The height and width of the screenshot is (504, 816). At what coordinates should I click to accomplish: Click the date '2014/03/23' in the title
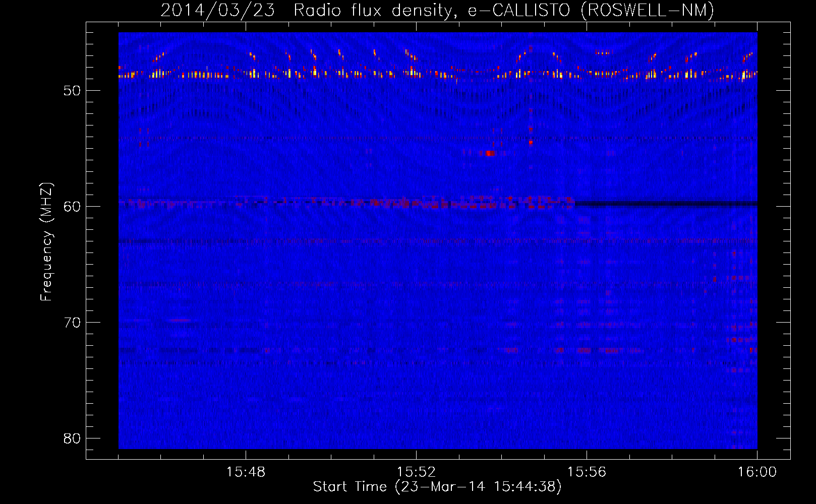click(x=218, y=10)
